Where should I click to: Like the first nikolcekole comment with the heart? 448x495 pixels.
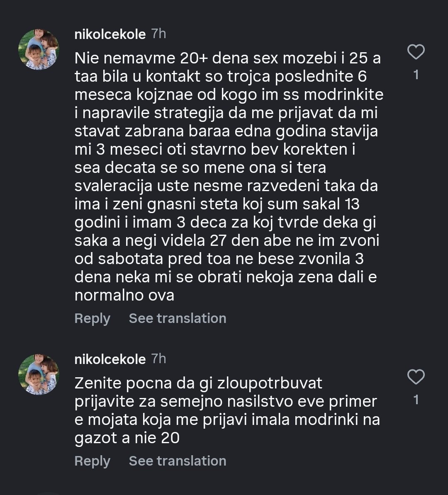416,52
